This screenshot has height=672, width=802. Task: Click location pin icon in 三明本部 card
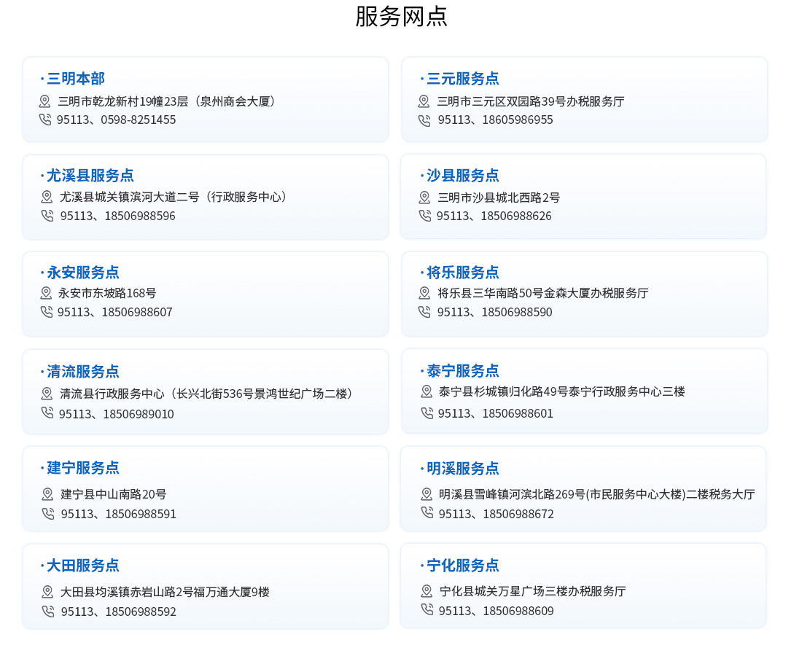[44, 101]
